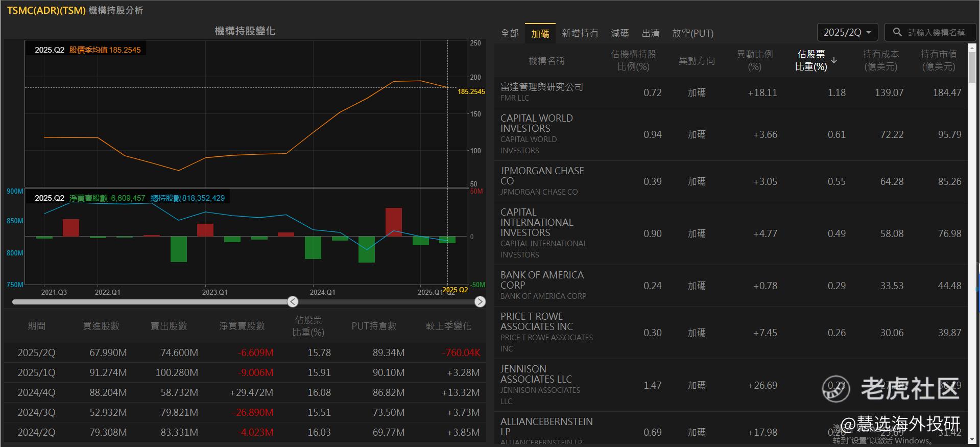Click the -6.609M net shares value
Viewport: 980px width, 447px height.
(x=255, y=352)
